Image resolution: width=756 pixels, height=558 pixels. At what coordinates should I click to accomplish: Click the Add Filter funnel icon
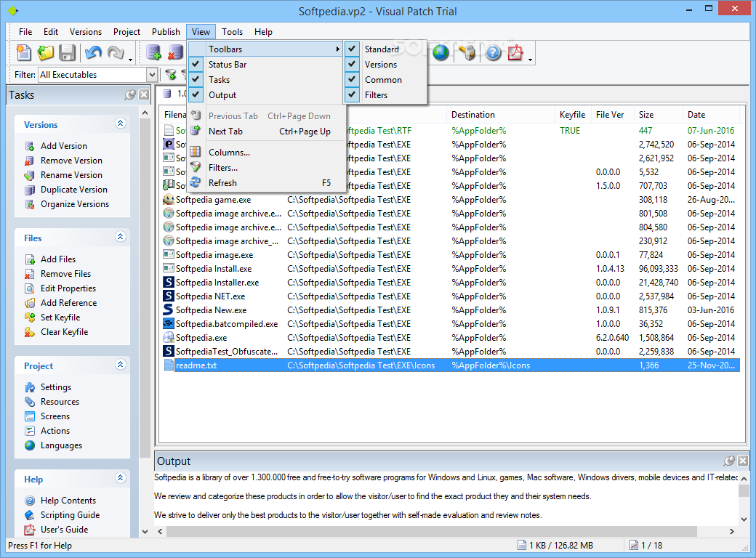[171, 75]
